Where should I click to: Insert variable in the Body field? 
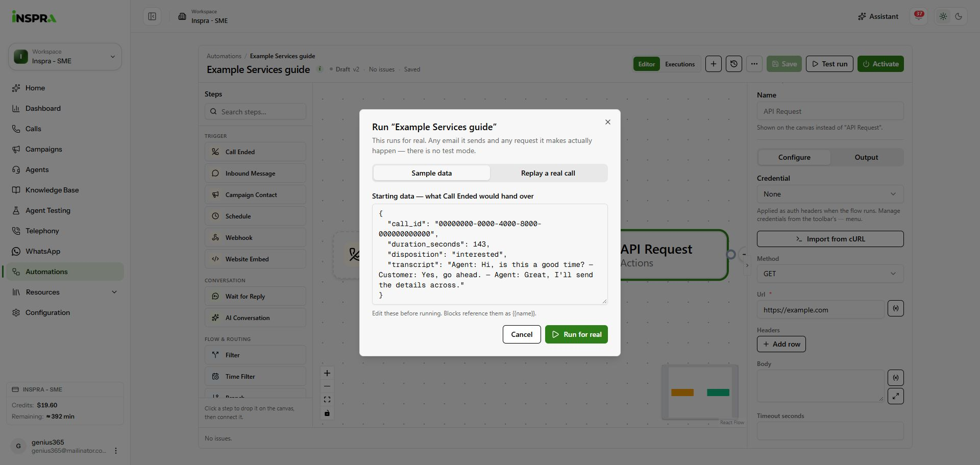[896, 378]
